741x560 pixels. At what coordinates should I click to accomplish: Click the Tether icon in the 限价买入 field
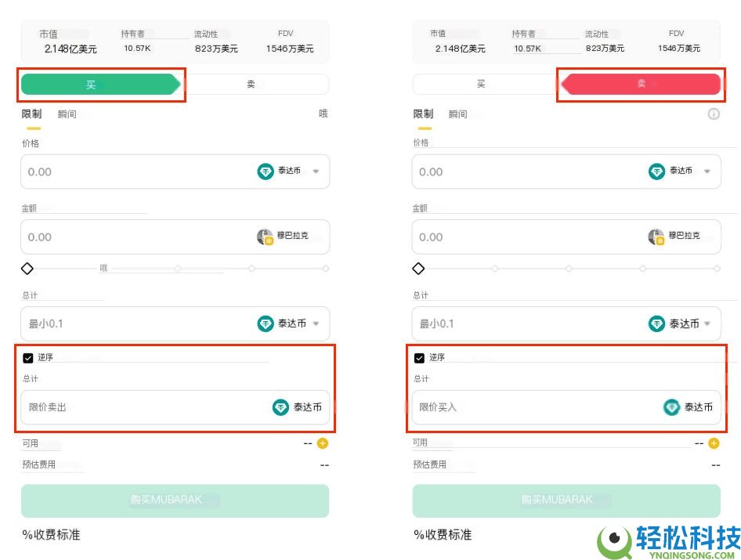671,407
